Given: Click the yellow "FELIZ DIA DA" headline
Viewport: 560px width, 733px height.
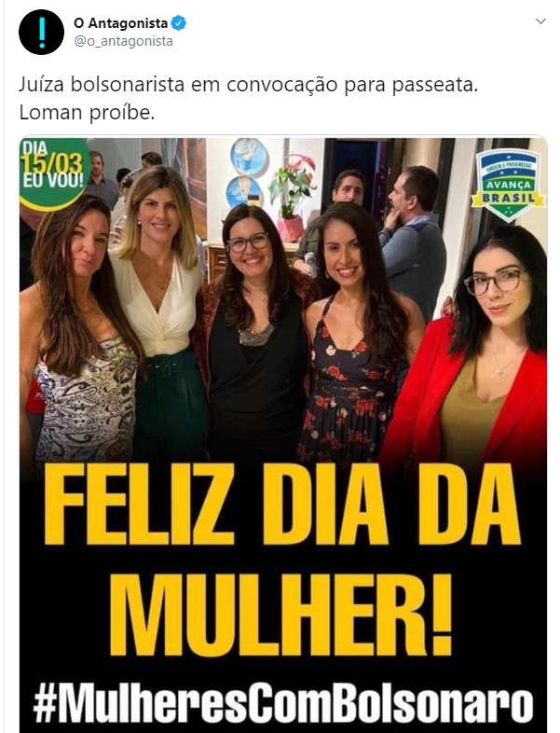Looking at the screenshot, I should tap(282, 505).
